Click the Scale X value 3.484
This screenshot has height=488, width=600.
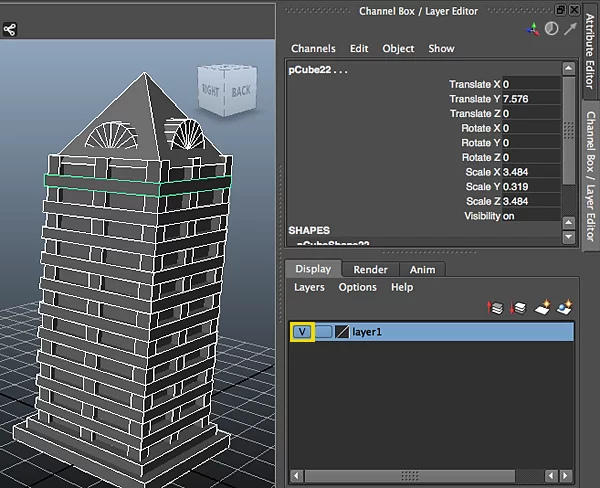pos(531,172)
